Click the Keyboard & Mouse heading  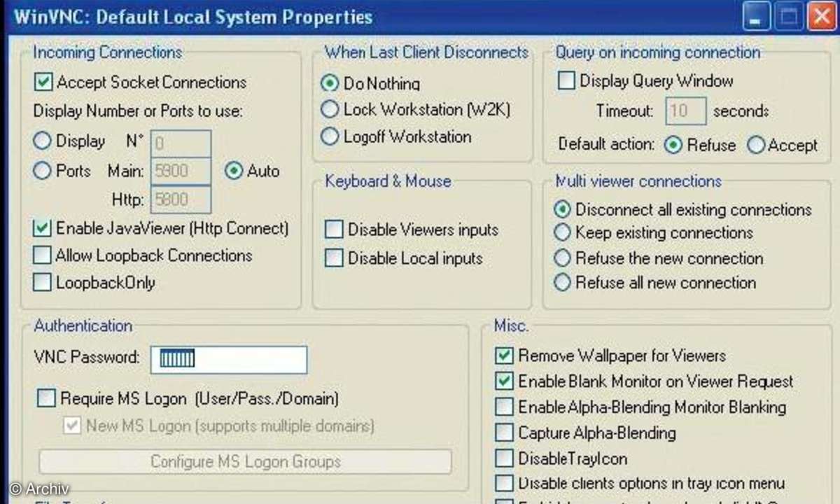tap(388, 181)
